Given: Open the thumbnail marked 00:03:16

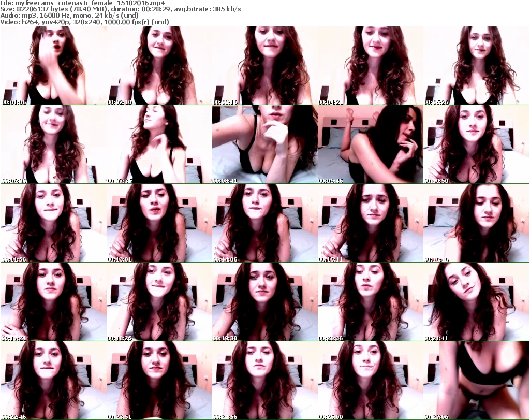Looking at the screenshot, I should (264, 65).
